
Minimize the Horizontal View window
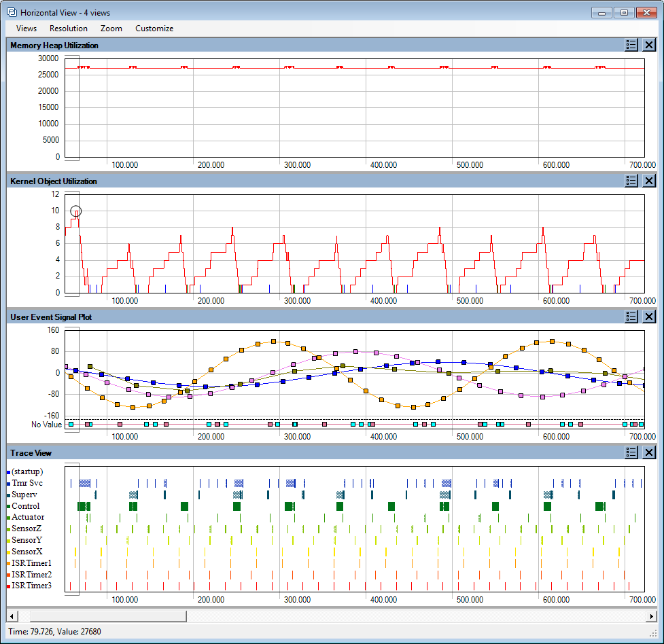tap(601, 13)
